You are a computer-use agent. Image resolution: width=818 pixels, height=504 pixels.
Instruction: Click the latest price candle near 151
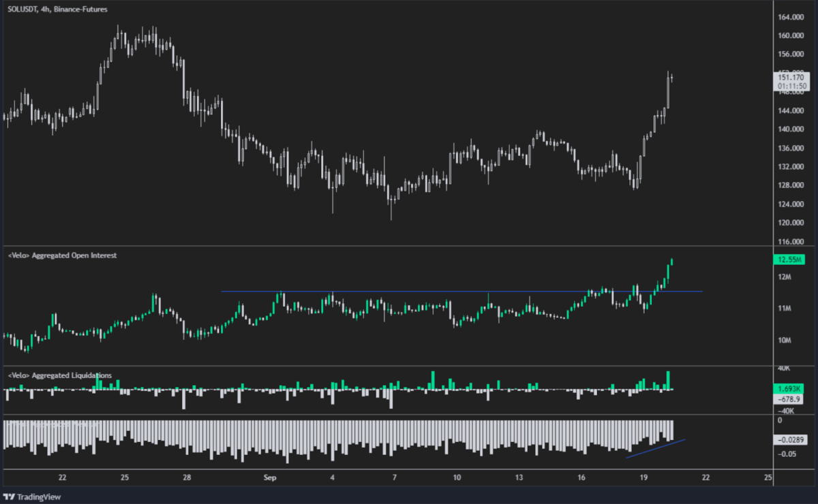tap(672, 78)
